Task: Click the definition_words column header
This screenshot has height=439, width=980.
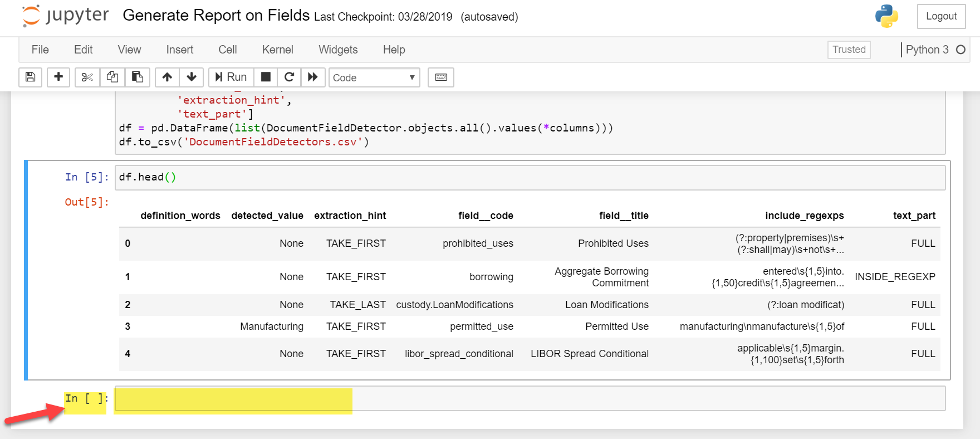Action: 180,216
